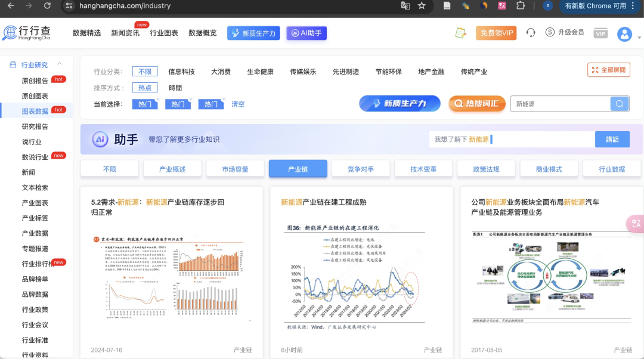Click the note-editing icon beside 免费领VIP
This screenshot has height=359, width=644.
[x=460, y=33]
